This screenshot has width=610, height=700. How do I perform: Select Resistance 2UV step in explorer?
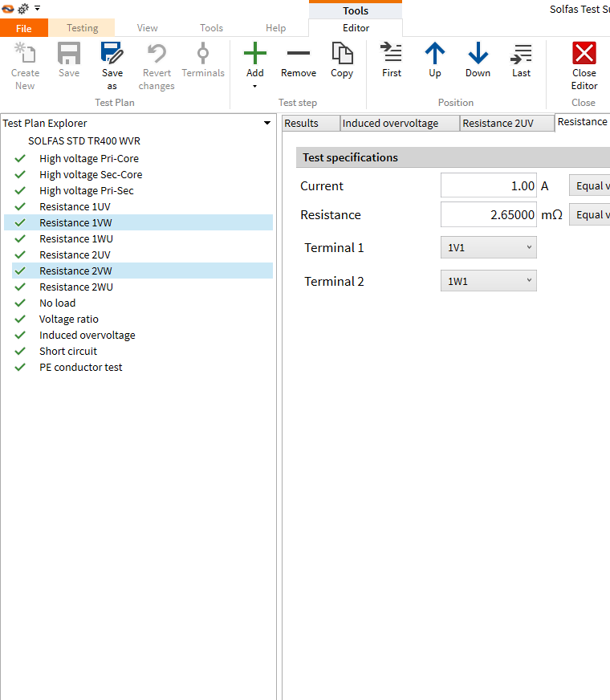click(75, 255)
